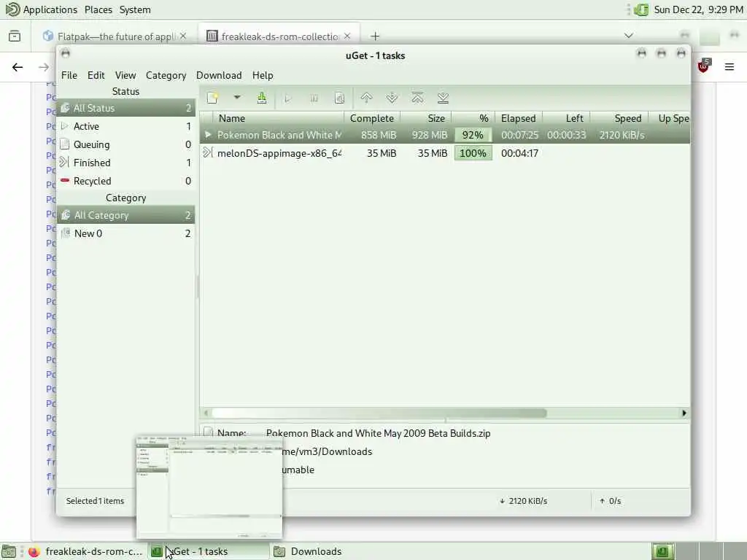The height and width of the screenshot is (560, 747).
Task: Open the View menu in uGet
Action: pos(125,75)
